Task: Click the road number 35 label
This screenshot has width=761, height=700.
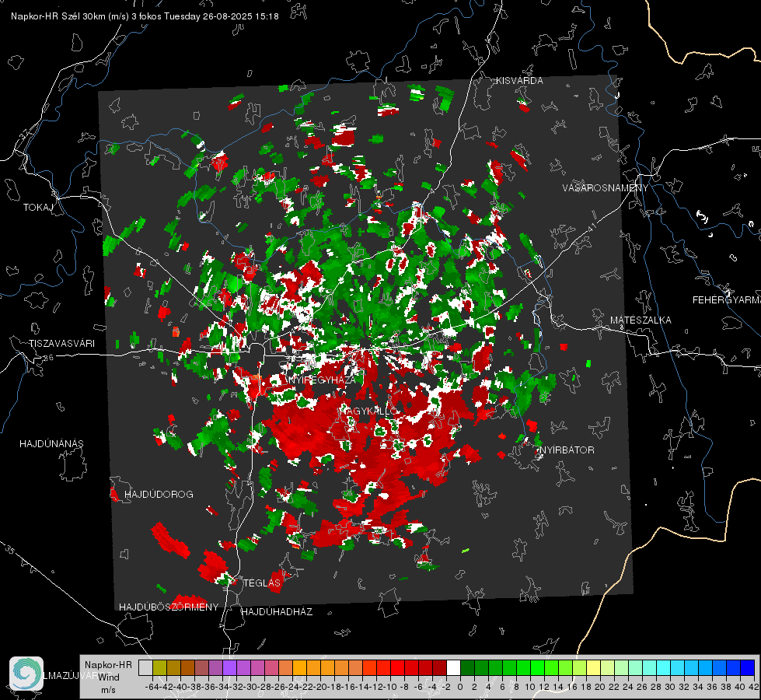Action: pos(9,550)
